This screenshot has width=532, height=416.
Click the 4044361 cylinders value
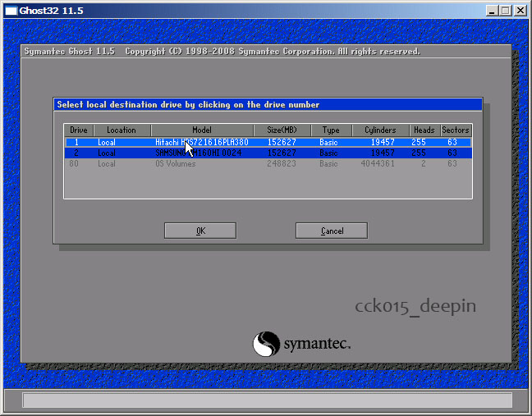[x=378, y=164]
